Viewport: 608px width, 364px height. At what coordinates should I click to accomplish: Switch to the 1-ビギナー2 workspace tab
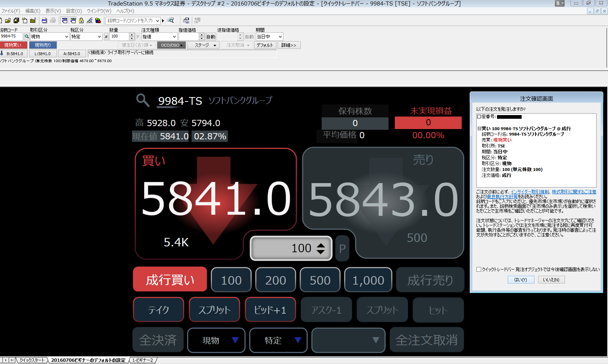click(143, 360)
